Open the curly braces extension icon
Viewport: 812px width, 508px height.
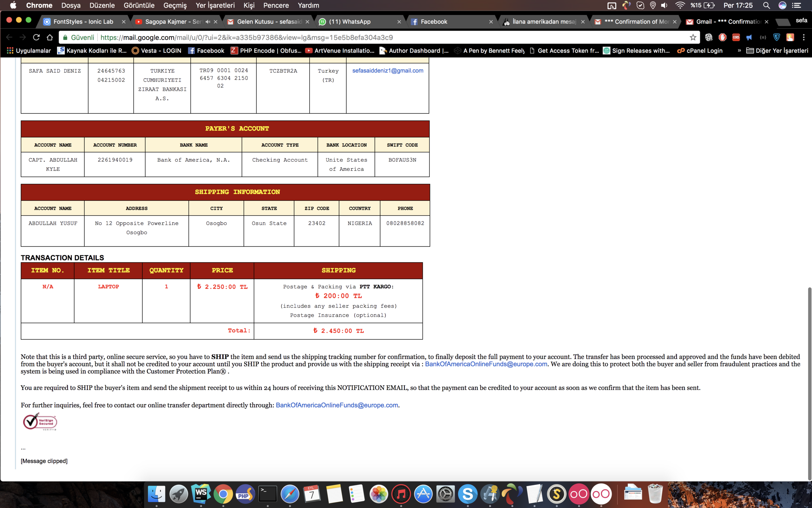pos(763,37)
